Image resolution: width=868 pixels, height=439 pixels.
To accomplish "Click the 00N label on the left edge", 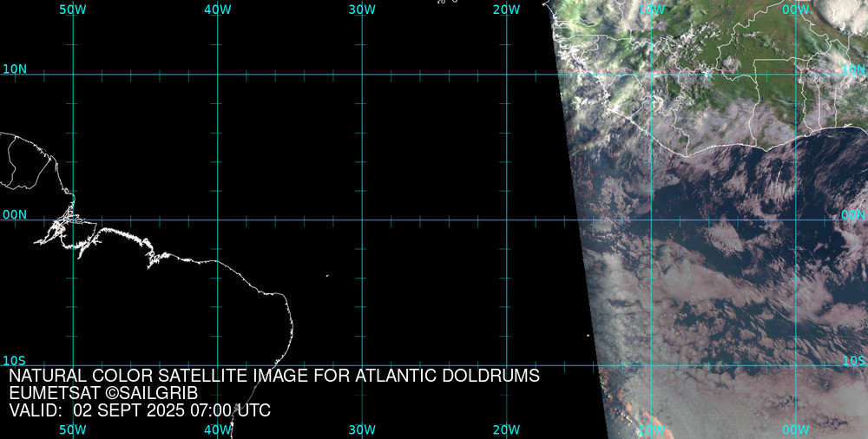I will click(x=15, y=215).
